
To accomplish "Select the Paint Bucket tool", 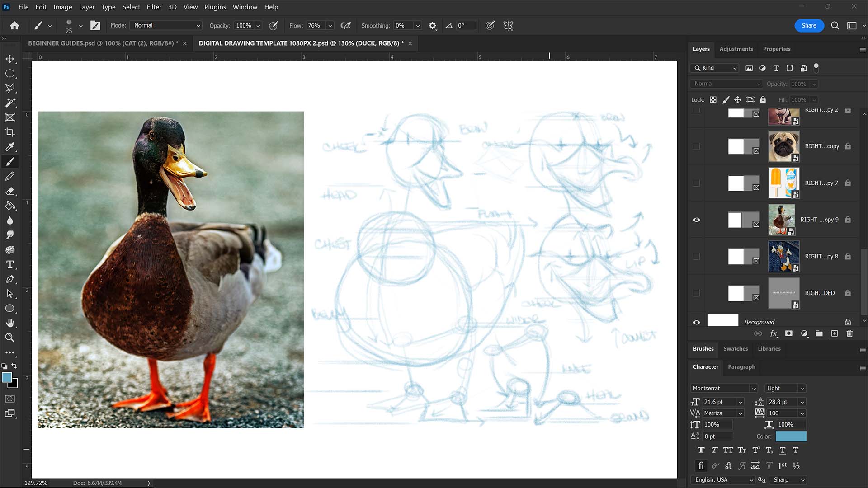I will coord(10,206).
